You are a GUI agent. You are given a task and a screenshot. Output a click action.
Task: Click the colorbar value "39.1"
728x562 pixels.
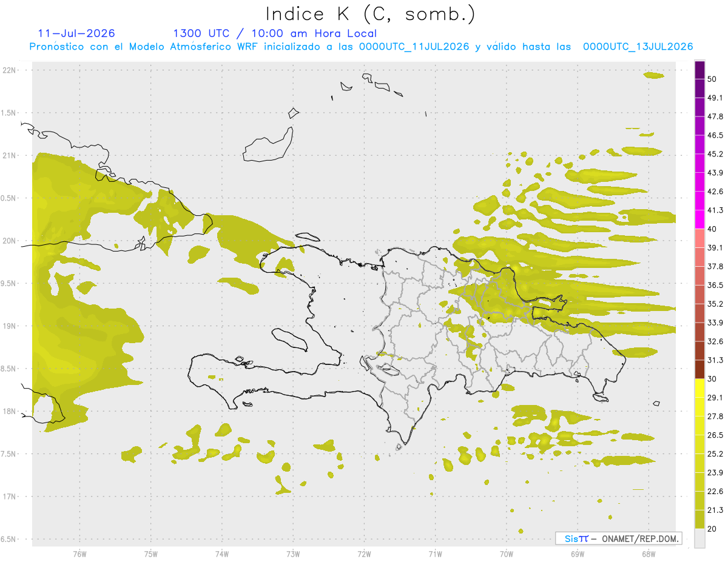click(x=715, y=248)
